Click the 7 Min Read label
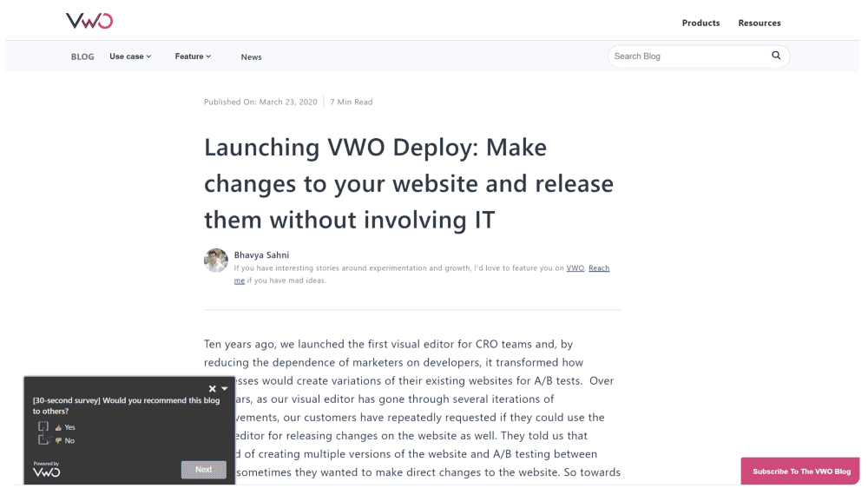This screenshot has width=868, height=488. (352, 102)
